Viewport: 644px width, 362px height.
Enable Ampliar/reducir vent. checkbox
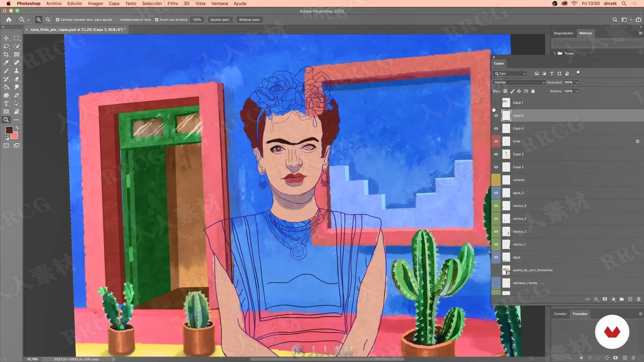117,20
